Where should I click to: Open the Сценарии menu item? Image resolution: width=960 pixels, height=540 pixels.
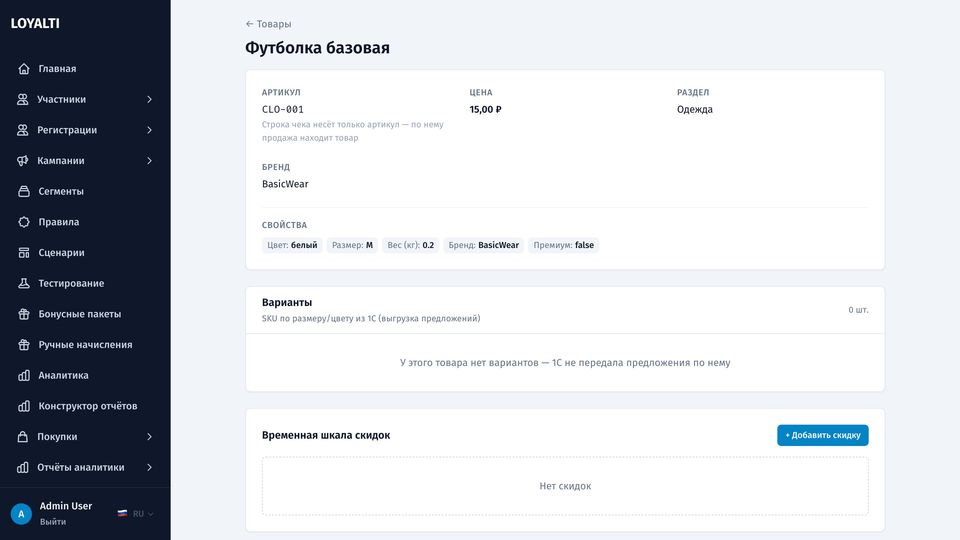85,252
